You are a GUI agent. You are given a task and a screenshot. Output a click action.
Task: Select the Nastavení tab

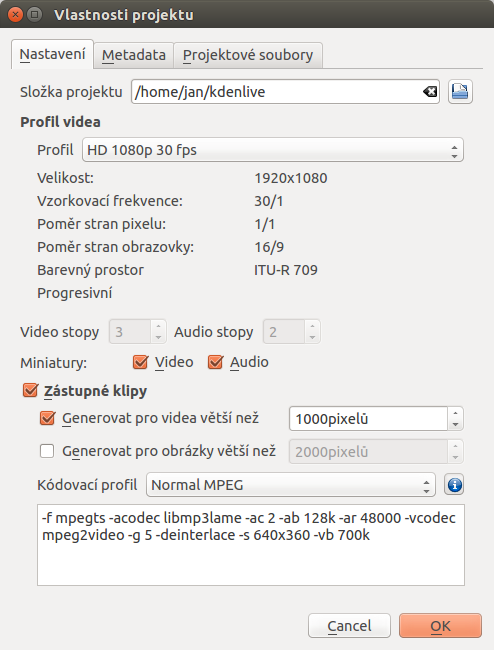[52, 54]
